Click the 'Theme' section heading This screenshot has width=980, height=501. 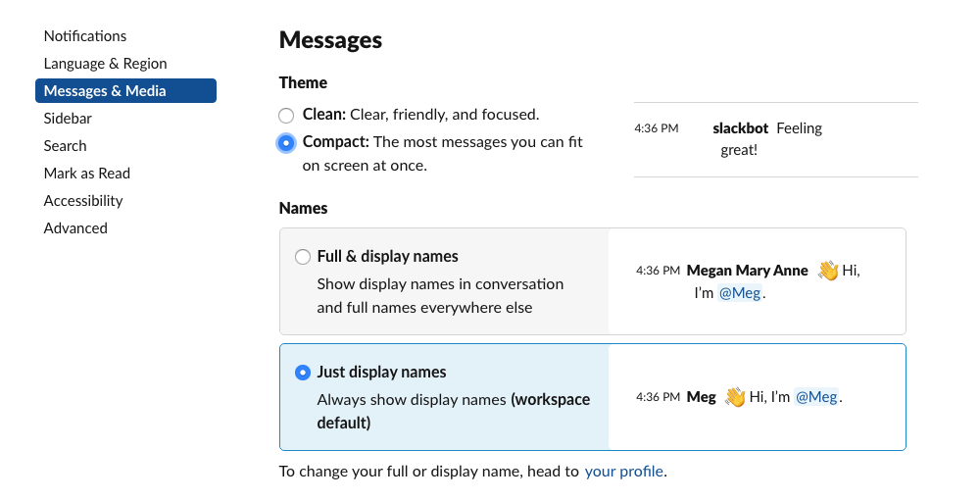pyautogui.click(x=303, y=82)
